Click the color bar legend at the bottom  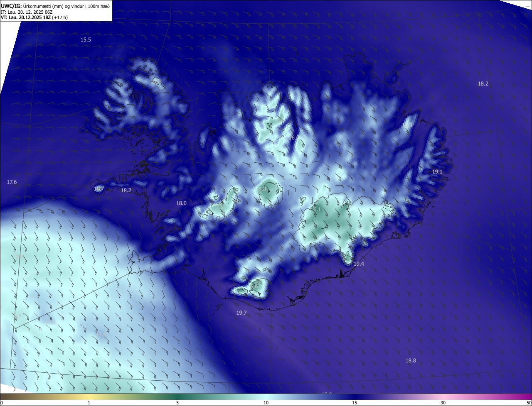266,396
